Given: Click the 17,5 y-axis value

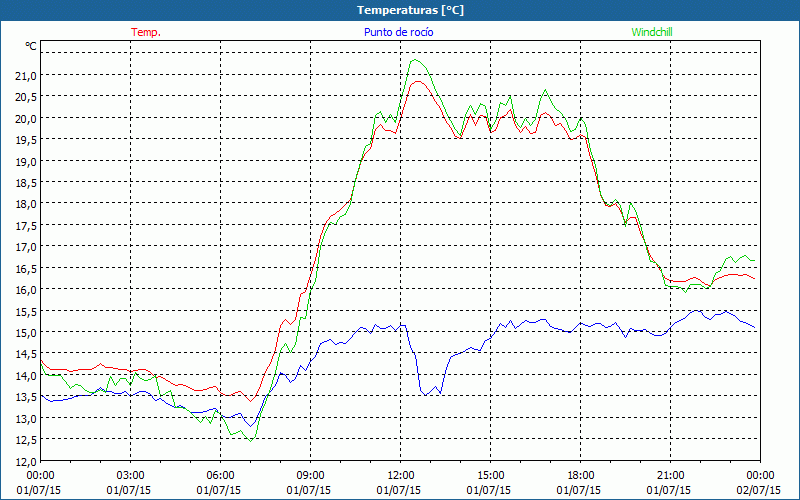Looking at the screenshot, I should coord(27,226).
